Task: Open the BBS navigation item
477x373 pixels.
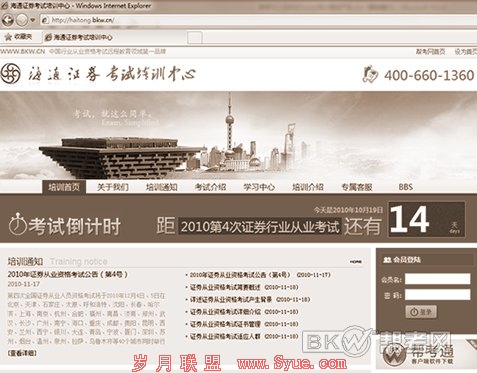Action: point(406,187)
